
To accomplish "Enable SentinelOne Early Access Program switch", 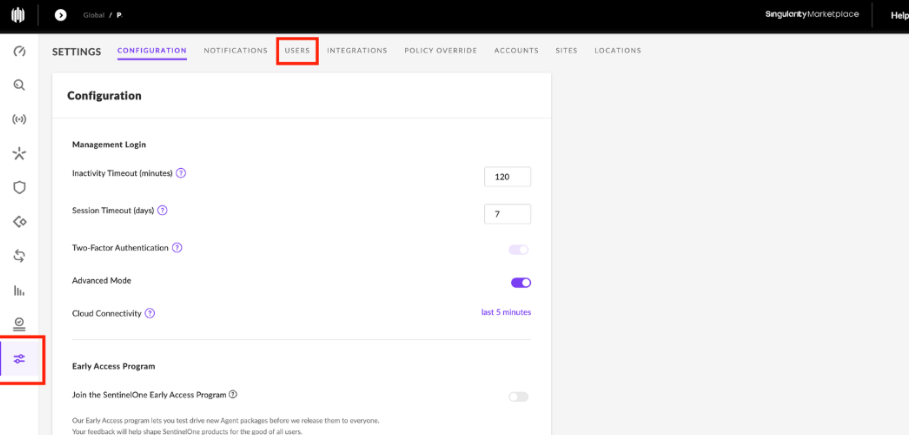I will point(519,397).
